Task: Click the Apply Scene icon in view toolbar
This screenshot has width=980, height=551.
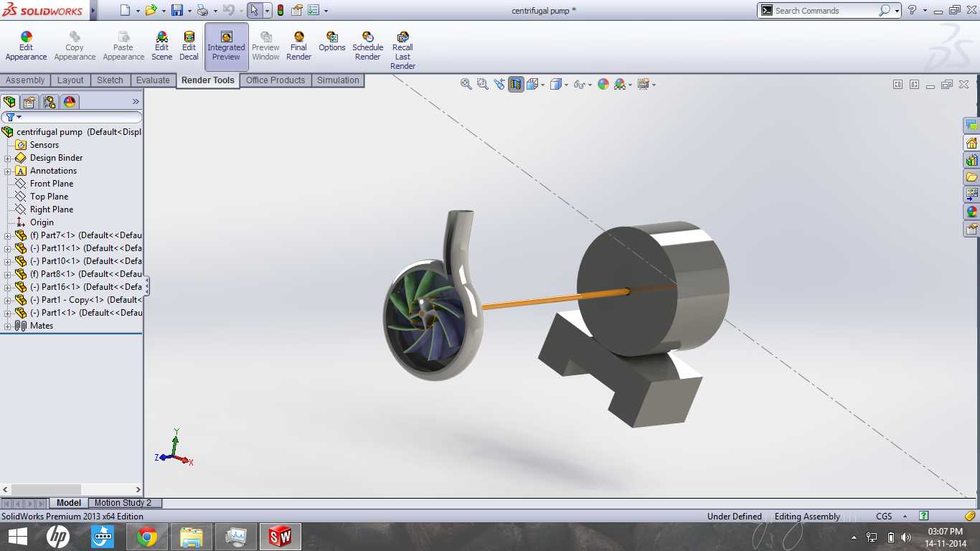Action: coord(620,84)
